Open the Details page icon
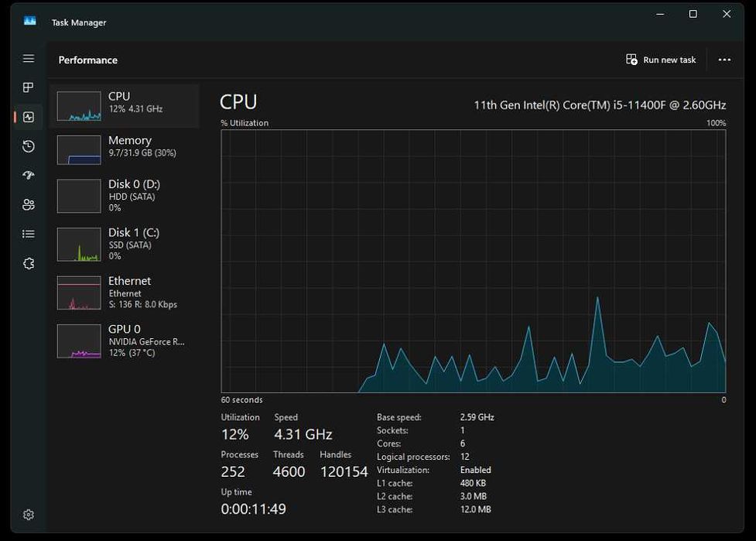This screenshot has width=756, height=541. pyautogui.click(x=29, y=234)
